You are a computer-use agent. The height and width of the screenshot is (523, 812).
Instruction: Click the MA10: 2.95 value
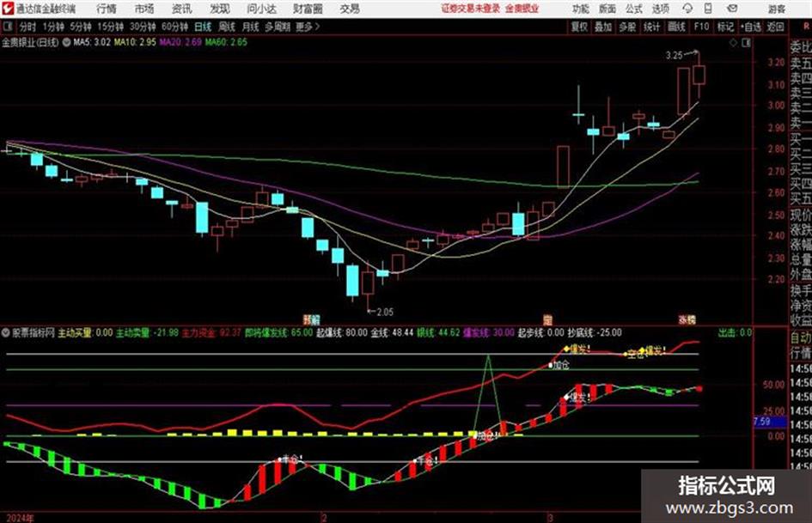click(135, 42)
